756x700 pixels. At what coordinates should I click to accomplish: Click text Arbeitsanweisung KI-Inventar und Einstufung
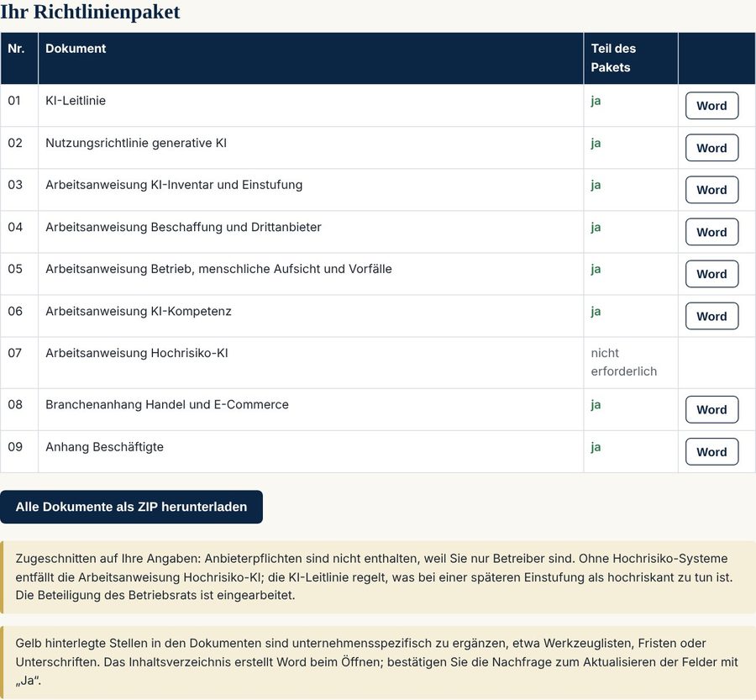click(x=174, y=185)
